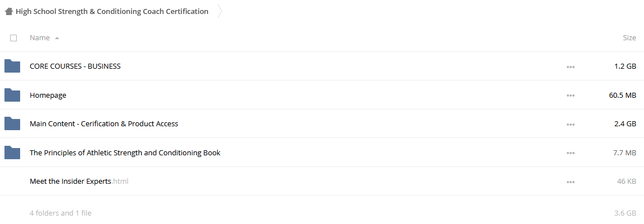
Task: Click the Principles of Athletic Strength Book folder icon
Action: pos(12,152)
